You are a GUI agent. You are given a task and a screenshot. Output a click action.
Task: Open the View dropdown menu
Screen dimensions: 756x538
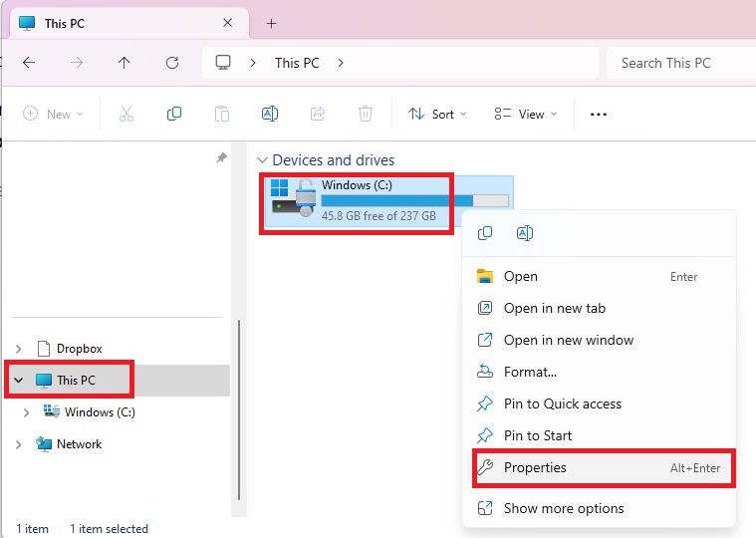(x=526, y=115)
